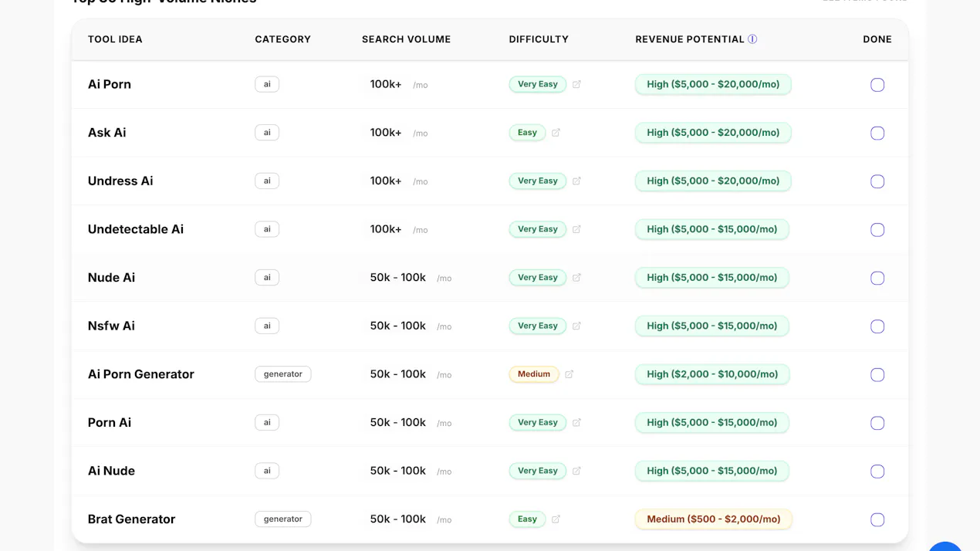
Task: Mark Ai Porn row as done
Action: [x=877, y=85]
